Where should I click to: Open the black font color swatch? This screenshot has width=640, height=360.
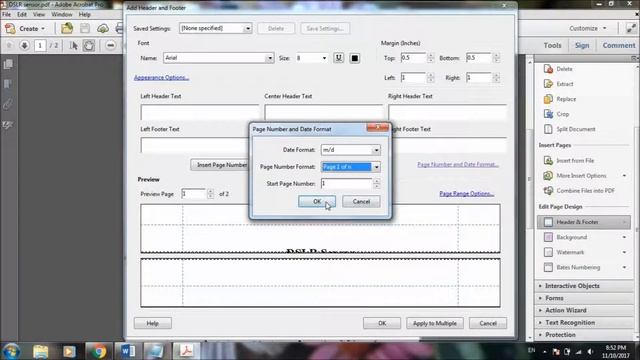click(x=355, y=58)
